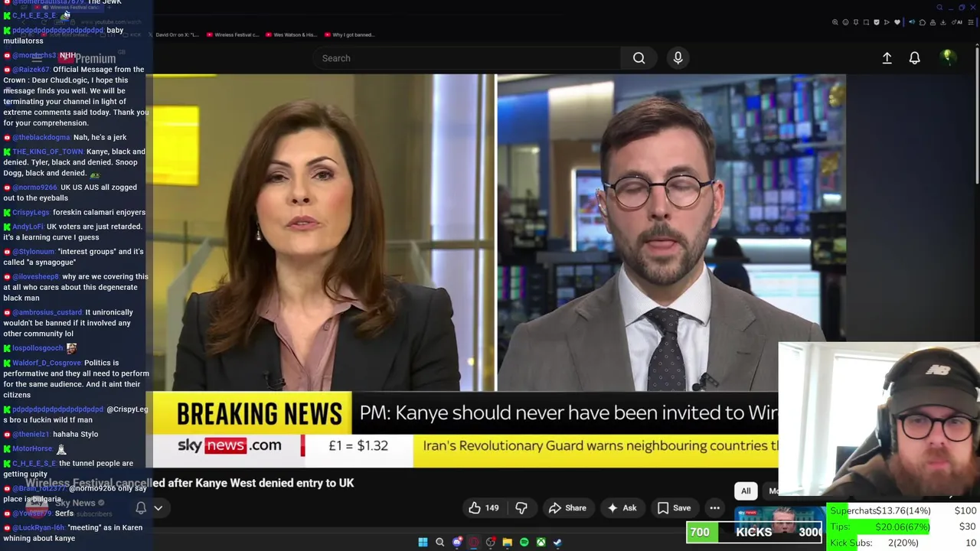Click the Kick Subs progress bar
The width and height of the screenshot is (980, 551).
pos(903,543)
